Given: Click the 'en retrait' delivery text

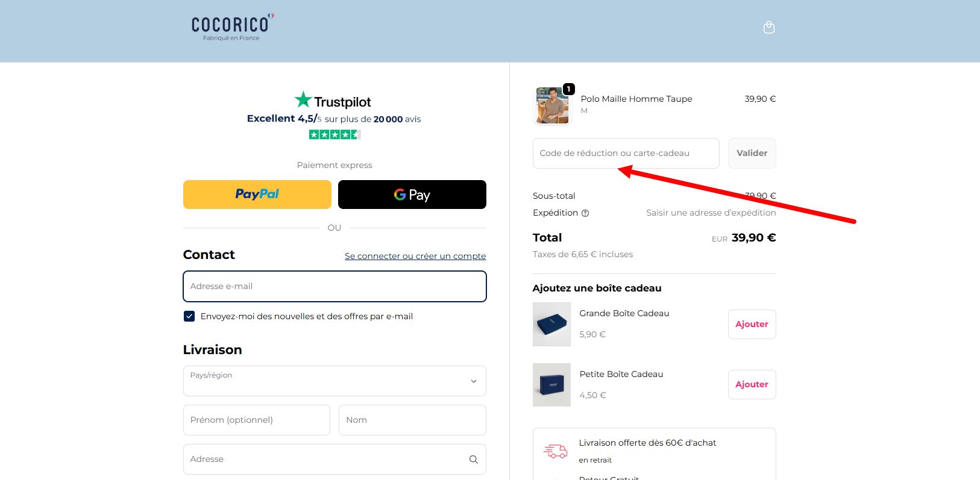Looking at the screenshot, I should (595, 460).
